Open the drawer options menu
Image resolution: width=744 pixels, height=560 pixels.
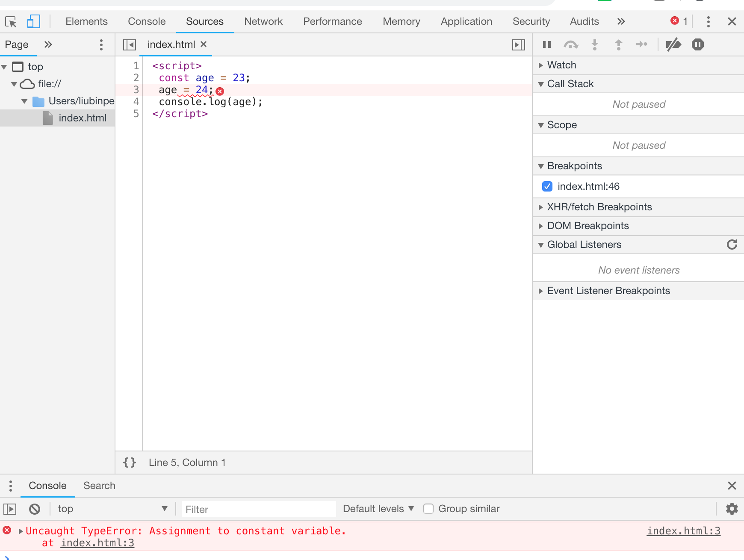pyautogui.click(x=11, y=486)
